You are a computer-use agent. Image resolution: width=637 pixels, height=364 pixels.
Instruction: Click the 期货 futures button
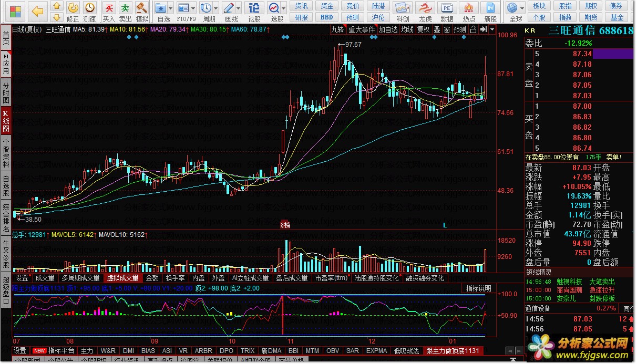click(x=591, y=17)
